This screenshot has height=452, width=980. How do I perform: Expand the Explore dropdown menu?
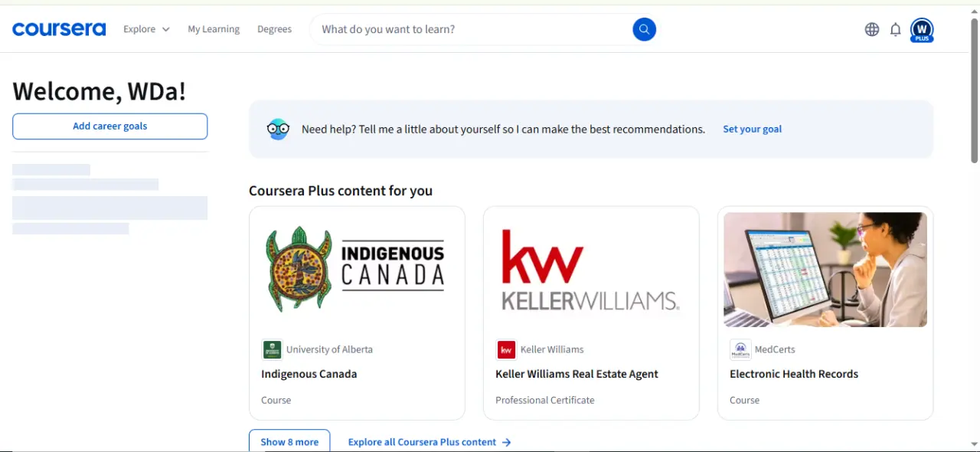pos(146,29)
